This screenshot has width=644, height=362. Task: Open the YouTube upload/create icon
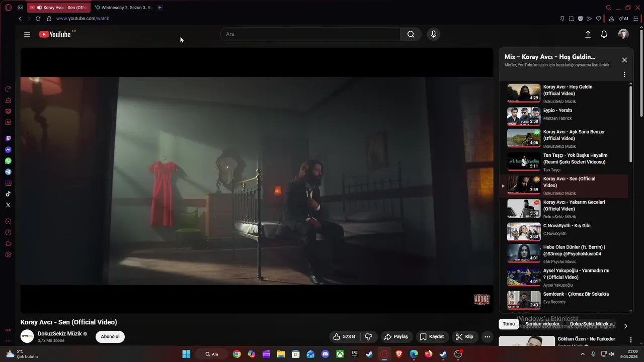[588, 34]
